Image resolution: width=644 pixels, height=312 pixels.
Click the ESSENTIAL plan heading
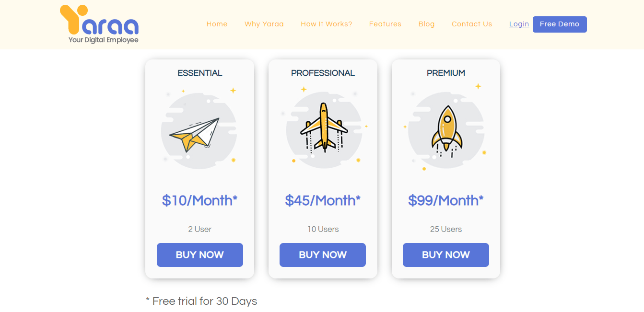point(200,73)
